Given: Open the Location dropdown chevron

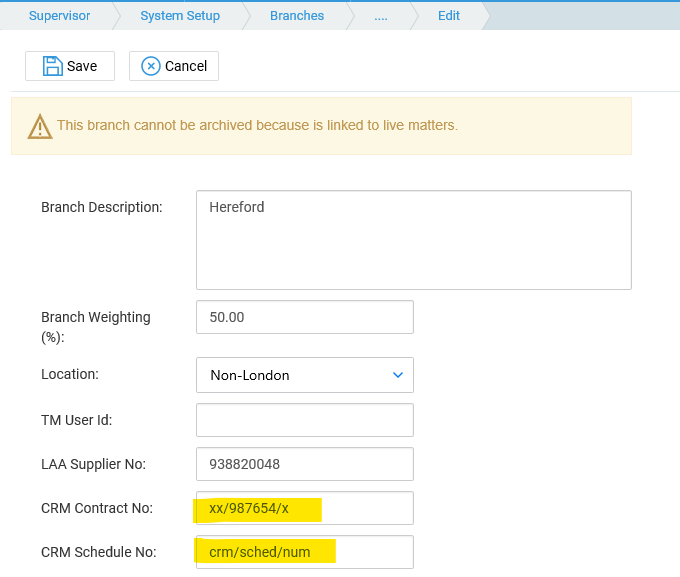Looking at the screenshot, I should pos(398,375).
